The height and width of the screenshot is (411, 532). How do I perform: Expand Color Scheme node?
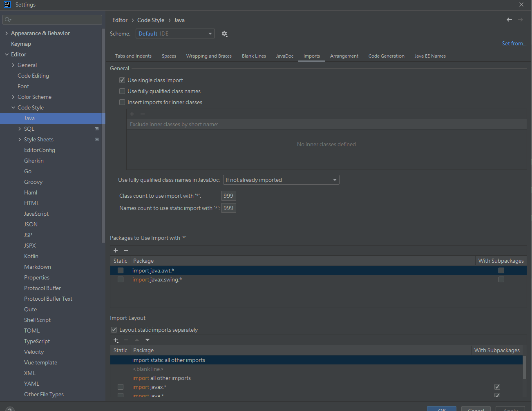(13, 97)
